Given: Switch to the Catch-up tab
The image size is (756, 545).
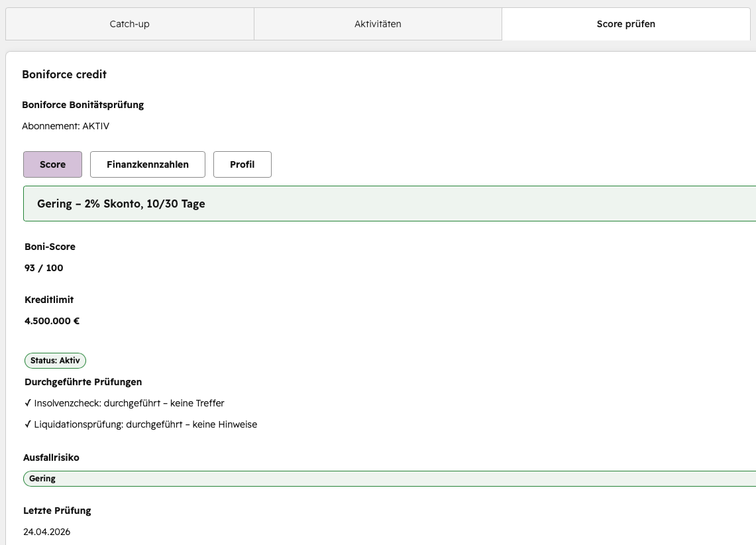Looking at the screenshot, I should 130,24.
